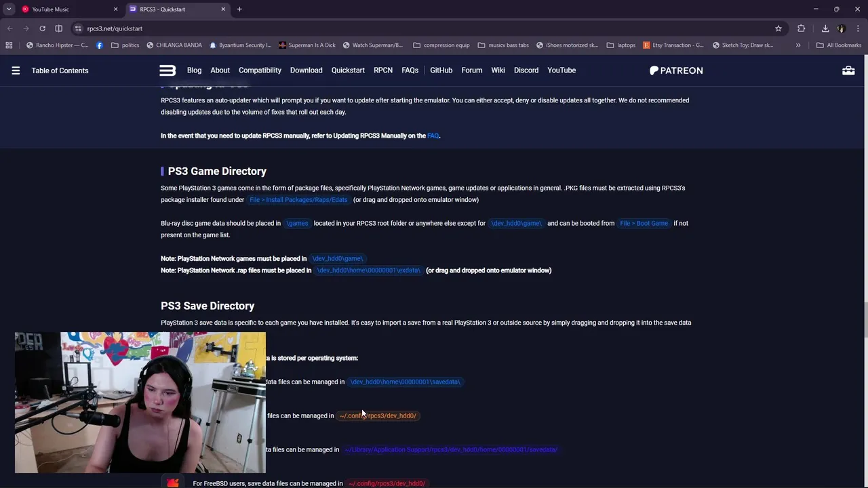This screenshot has height=488, width=868.
Task: Open the Chrome three-dot menu
Action: click(858, 28)
